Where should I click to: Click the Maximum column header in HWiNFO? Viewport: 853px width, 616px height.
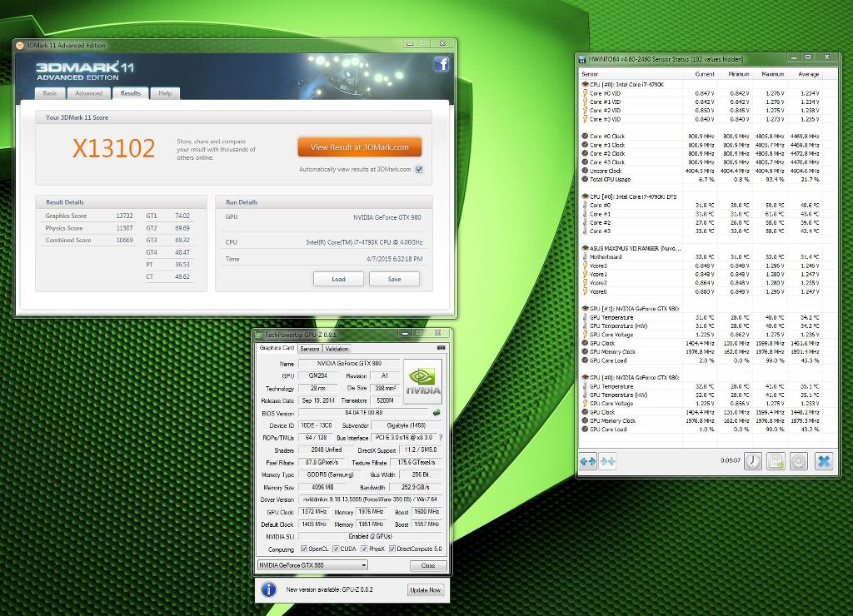coord(772,74)
